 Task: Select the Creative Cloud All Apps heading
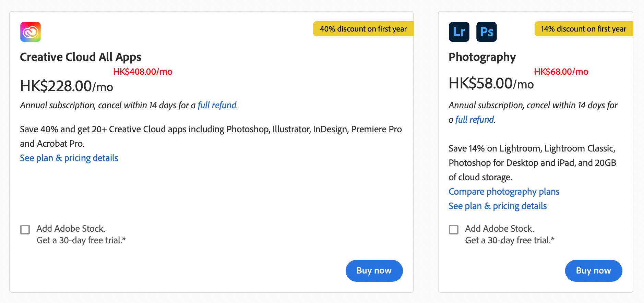click(x=81, y=57)
